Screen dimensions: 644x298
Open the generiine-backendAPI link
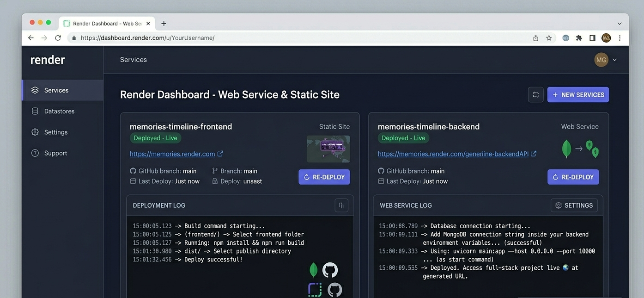[x=453, y=154]
